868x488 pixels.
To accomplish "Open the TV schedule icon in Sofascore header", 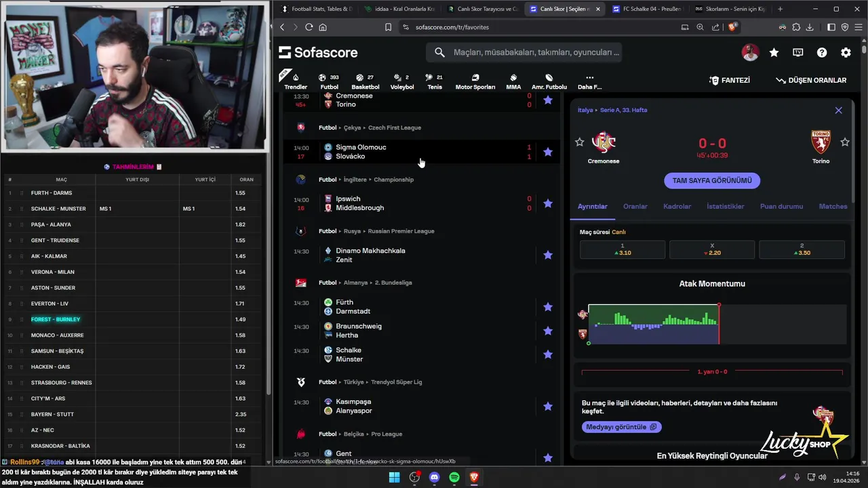I will (x=798, y=52).
